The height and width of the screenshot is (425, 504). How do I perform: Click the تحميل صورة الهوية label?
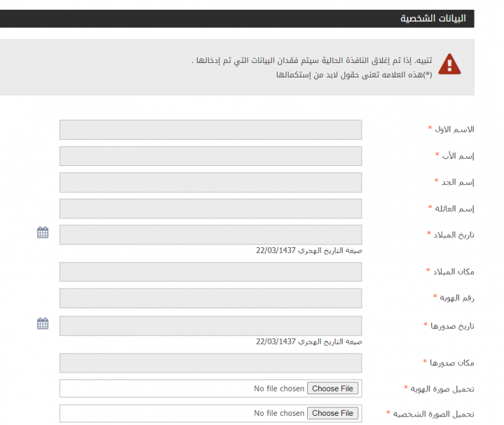point(442,389)
